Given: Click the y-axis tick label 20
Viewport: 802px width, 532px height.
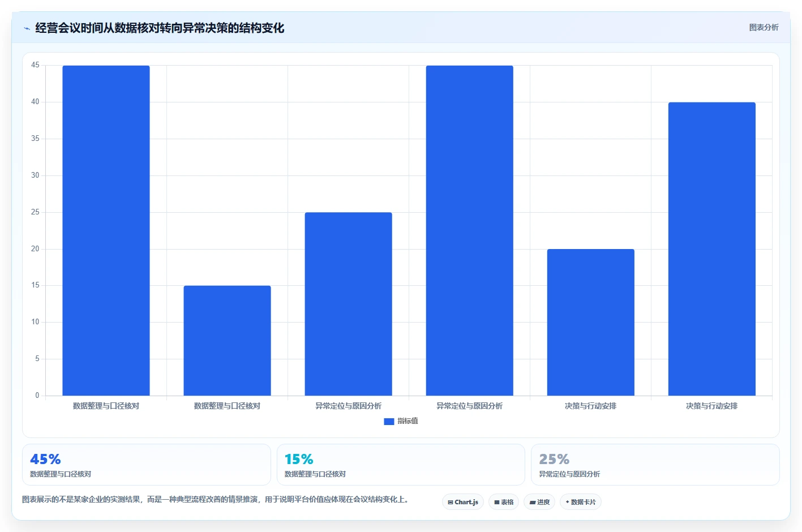Looking at the screenshot, I should click(35, 249).
